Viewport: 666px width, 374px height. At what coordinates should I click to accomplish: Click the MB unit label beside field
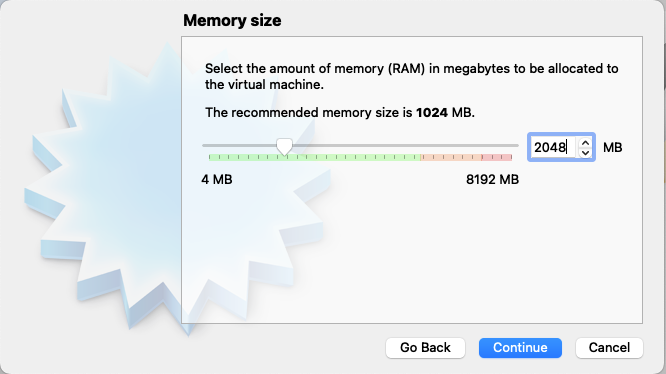(612, 147)
